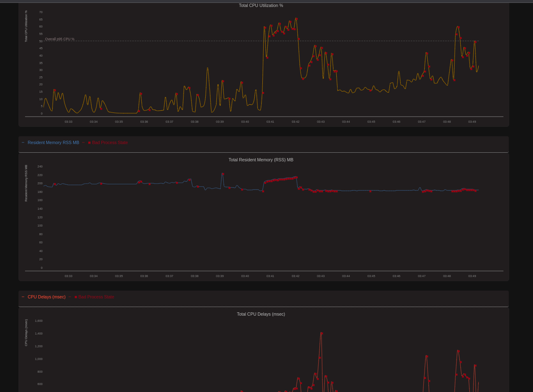Click the 03:36 tick on Resident Memory chart

point(144,276)
